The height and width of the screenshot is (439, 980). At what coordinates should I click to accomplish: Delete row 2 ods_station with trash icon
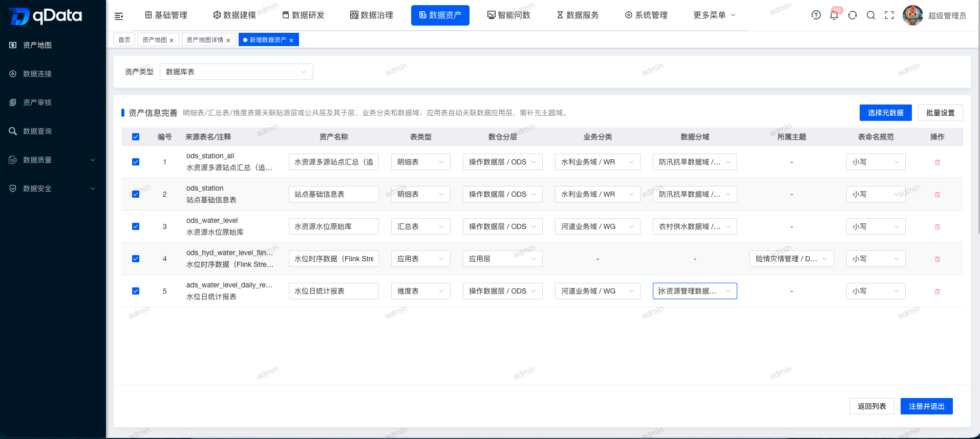pos(938,195)
